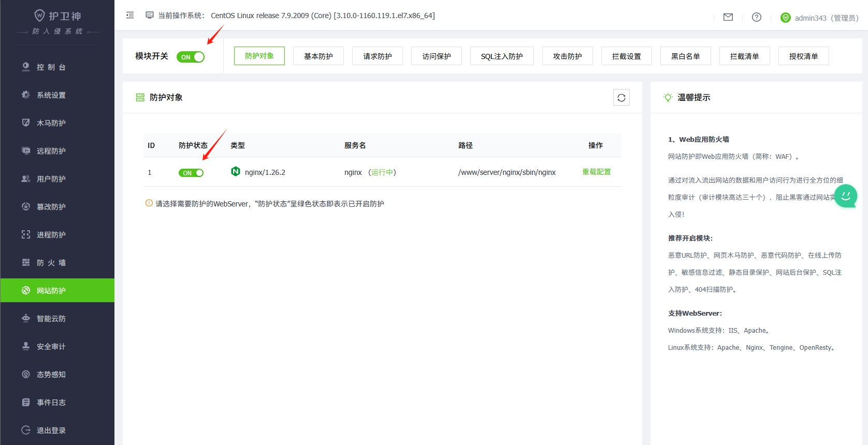Click the 退出登录 logout icon
Viewport: 868px width, 445px height.
point(26,430)
